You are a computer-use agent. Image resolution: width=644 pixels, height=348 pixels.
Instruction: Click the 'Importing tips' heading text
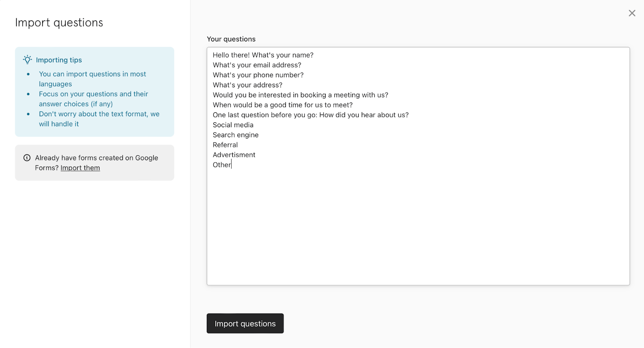(x=59, y=60)
